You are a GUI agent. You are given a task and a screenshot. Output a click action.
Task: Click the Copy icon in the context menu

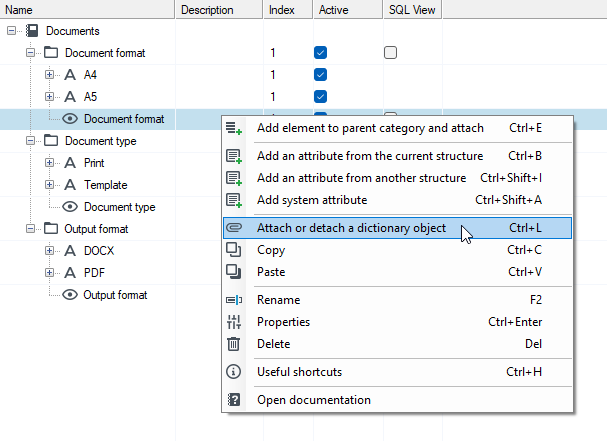pyautogui.click(x=233, y=250)
